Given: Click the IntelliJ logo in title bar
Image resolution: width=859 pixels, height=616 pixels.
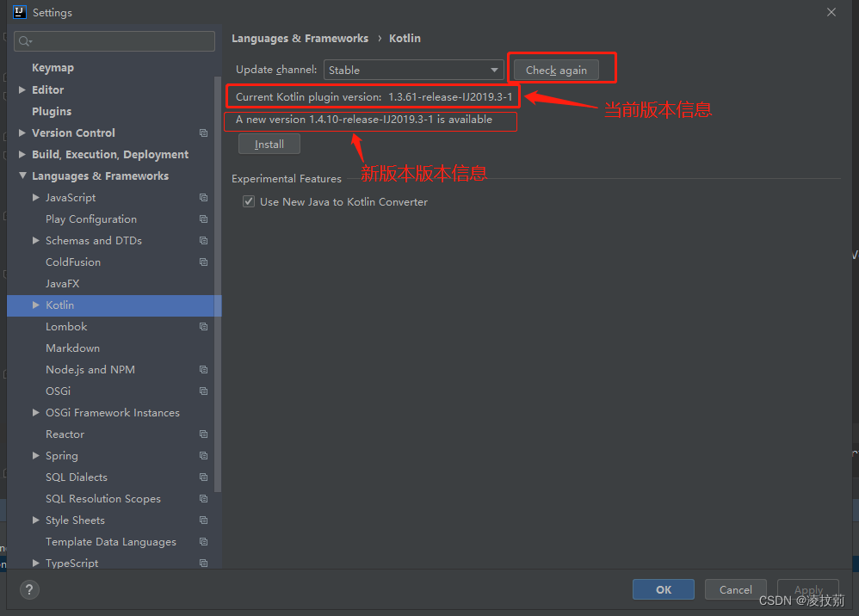Looking at the screenshot, I should [20, 12].
